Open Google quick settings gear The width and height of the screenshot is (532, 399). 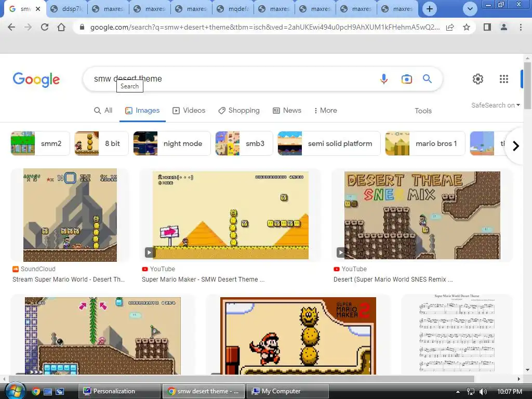(478, 79)
